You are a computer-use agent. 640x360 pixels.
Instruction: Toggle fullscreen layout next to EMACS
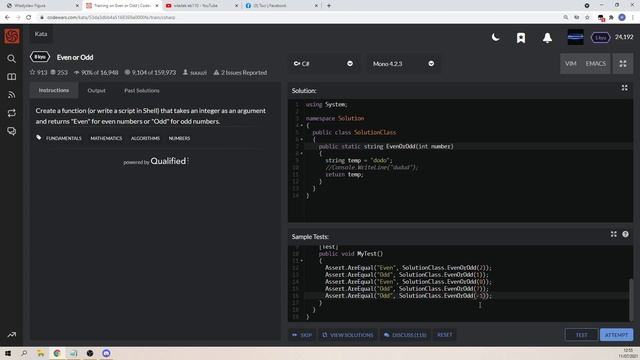623,64
